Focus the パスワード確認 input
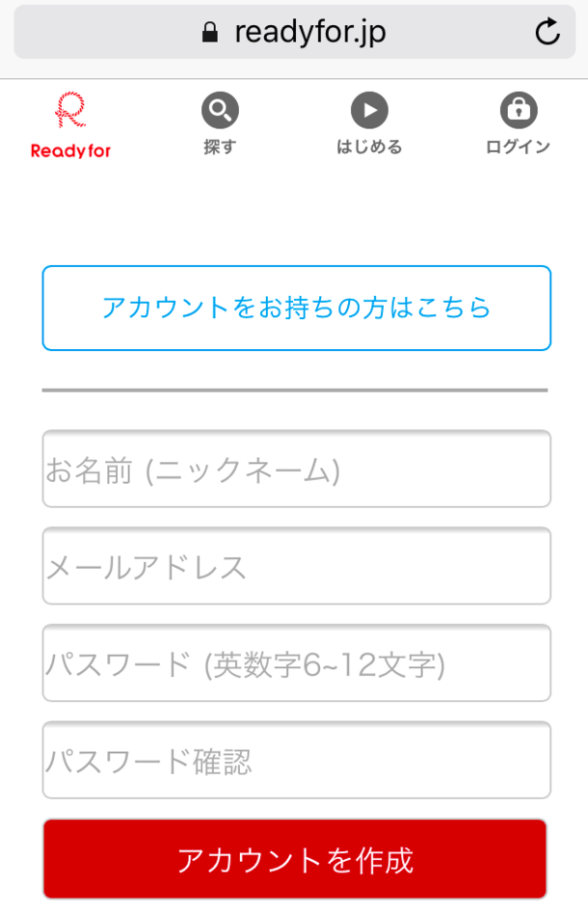 click(296, 761)
